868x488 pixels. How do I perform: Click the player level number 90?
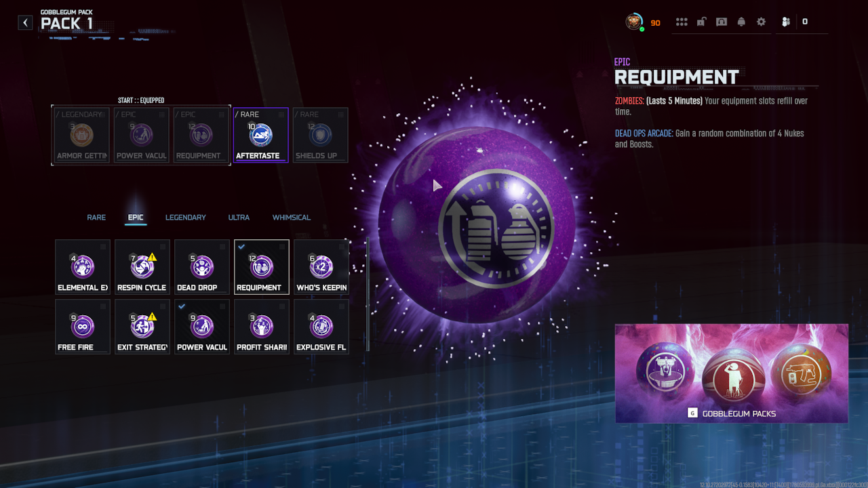coord(655,22)
